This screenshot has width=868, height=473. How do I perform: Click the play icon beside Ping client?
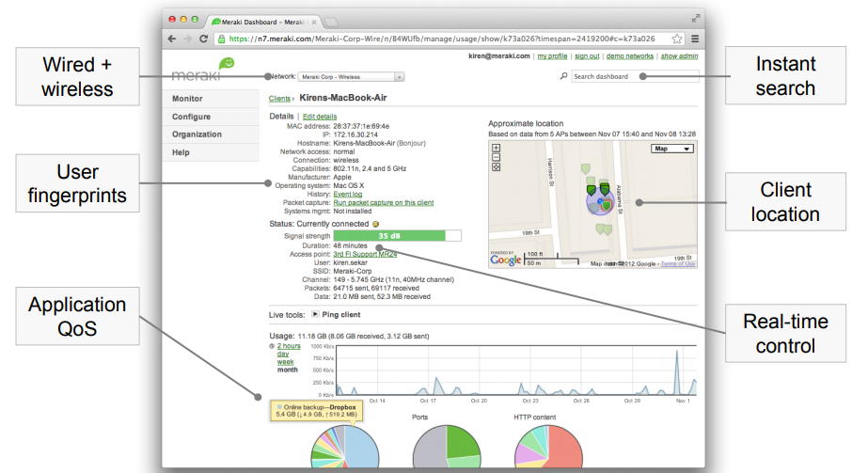pyautogui.click(x=315, y=314)
